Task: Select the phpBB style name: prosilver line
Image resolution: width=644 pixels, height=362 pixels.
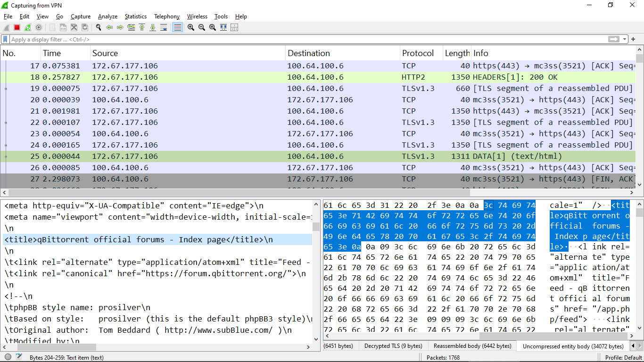Action: point(157,307)
